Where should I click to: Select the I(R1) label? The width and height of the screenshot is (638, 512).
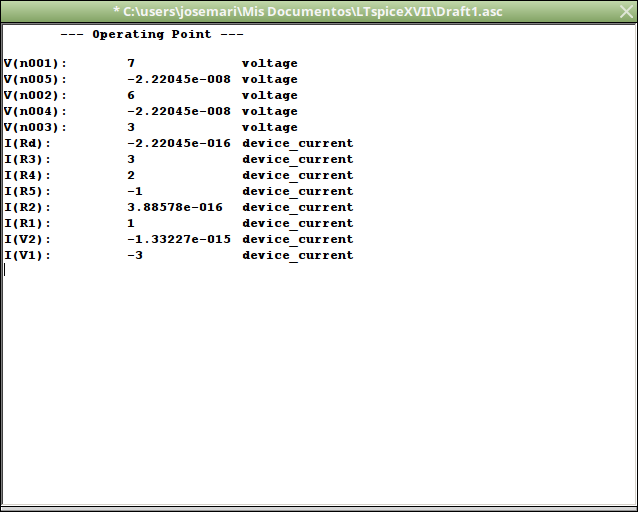tap(28, 223)
